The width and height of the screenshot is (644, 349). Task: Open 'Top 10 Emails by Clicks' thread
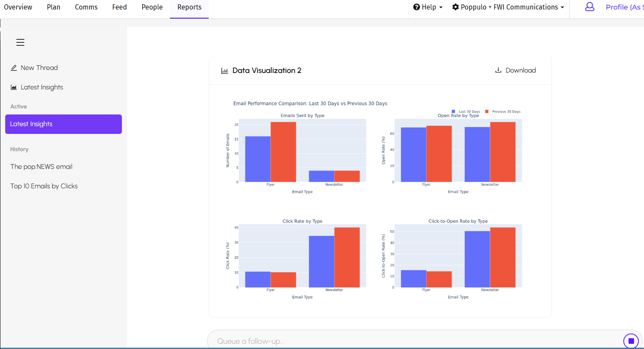pyautogui.click(x=44, y=186)
